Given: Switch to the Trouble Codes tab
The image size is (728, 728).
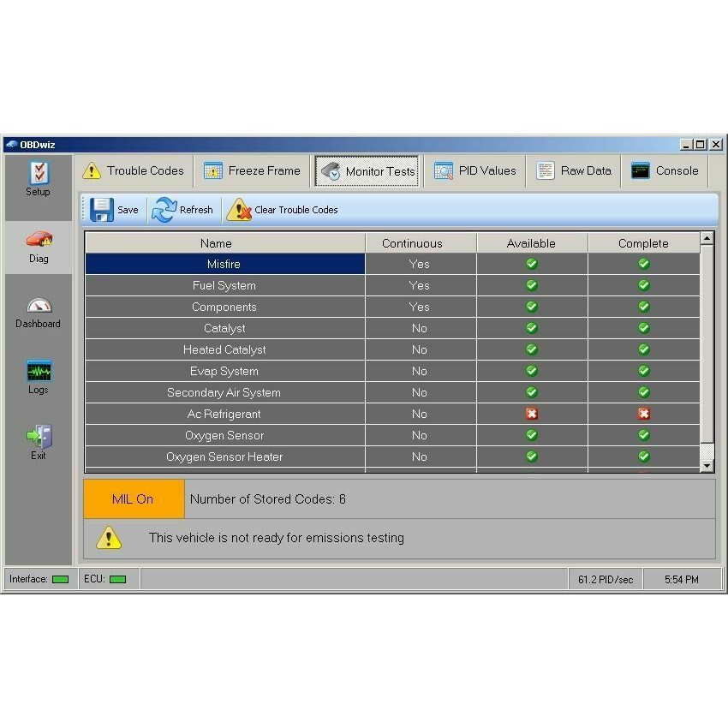Looking at the screenshot, I should [134, 170].
